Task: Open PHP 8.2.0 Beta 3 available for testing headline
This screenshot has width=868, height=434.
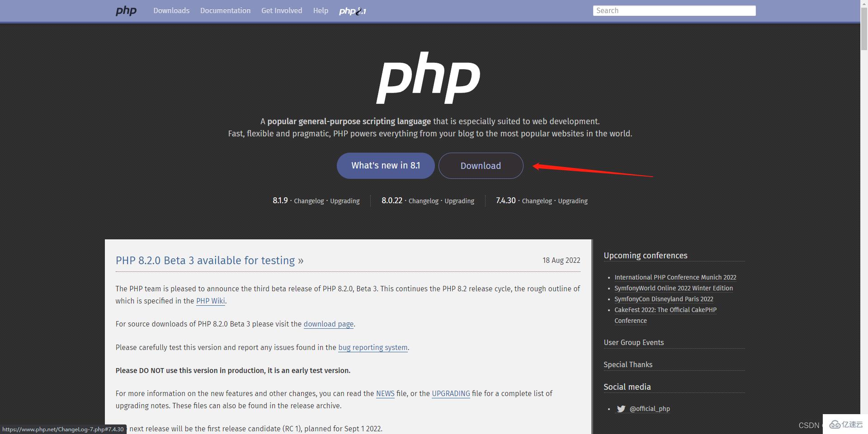Action: pyautogui.click(x=209, y=261)
